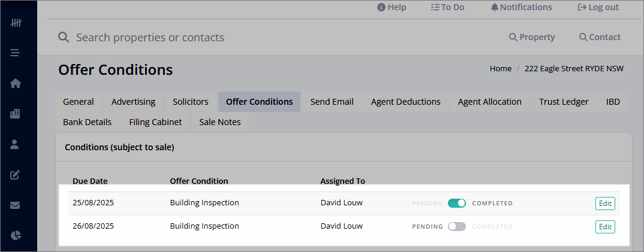Open the Sale Notes tab
The image size is (644, 252).
pyautogui.click(x=220, y=122)
